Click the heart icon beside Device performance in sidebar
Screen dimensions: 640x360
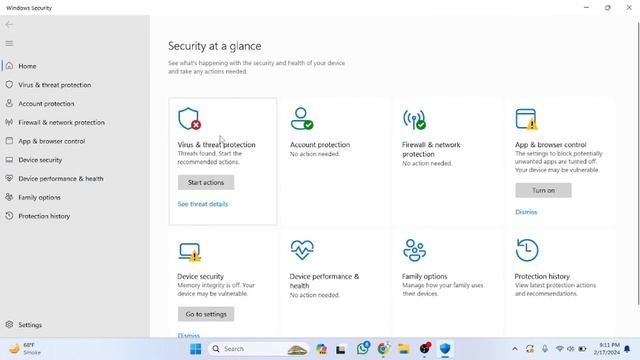(9, 178)
